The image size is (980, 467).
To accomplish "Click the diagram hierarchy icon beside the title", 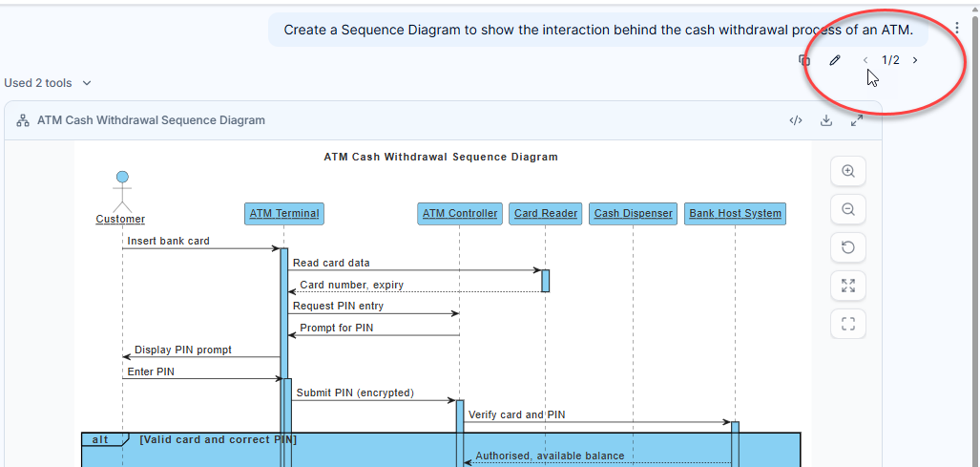I will [x=23, y=120].
